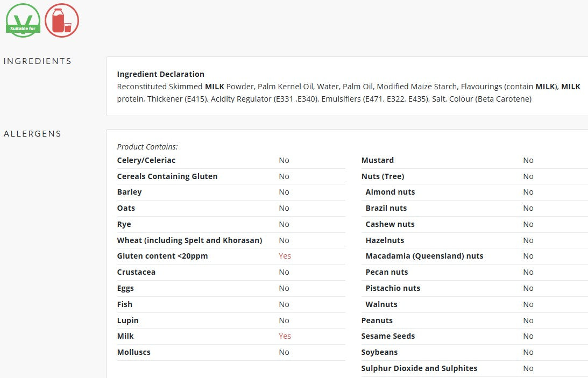Click the green Suitable for Vegetarians icon
This screenshot has width=588, height=378.
[x=23, y=20]
